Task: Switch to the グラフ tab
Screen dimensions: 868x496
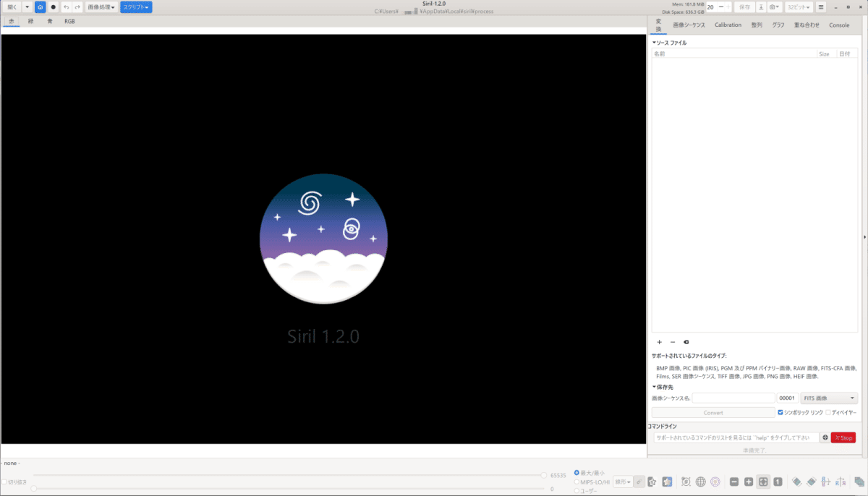Action: click(x=778, y=25)
